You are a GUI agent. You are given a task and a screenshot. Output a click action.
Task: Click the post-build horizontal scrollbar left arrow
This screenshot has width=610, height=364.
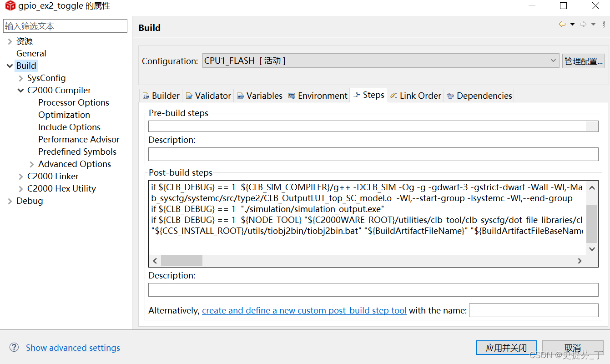(155, 261)
